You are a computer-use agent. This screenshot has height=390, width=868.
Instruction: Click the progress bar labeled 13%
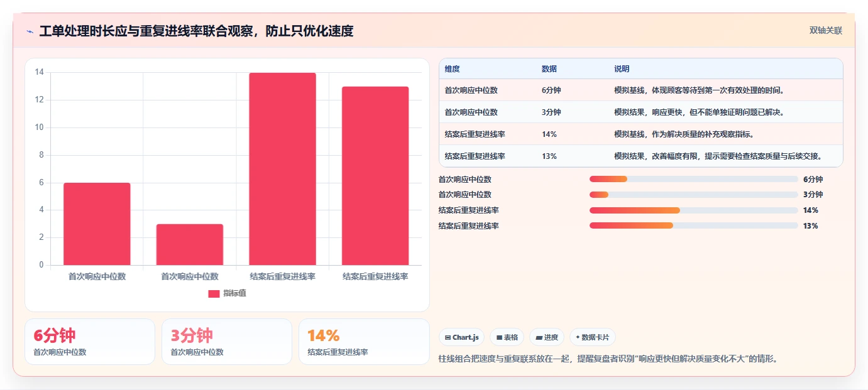(x=694, y=225)
